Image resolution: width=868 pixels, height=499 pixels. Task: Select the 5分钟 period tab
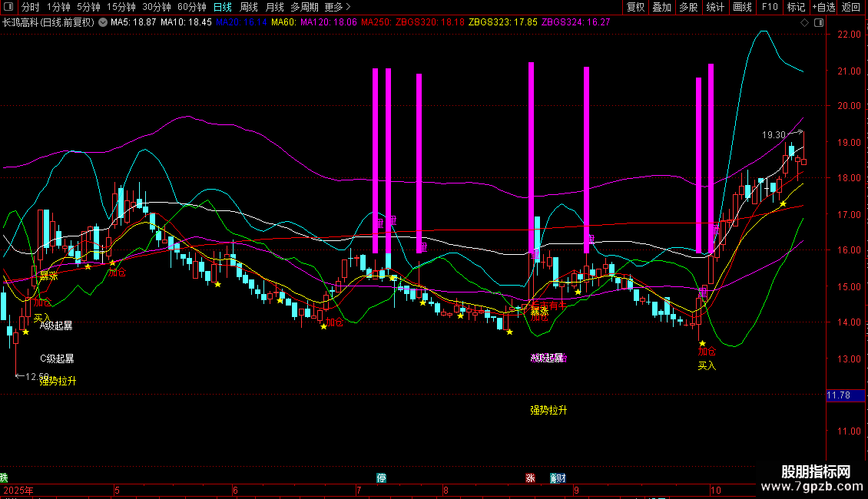[89, 8]
